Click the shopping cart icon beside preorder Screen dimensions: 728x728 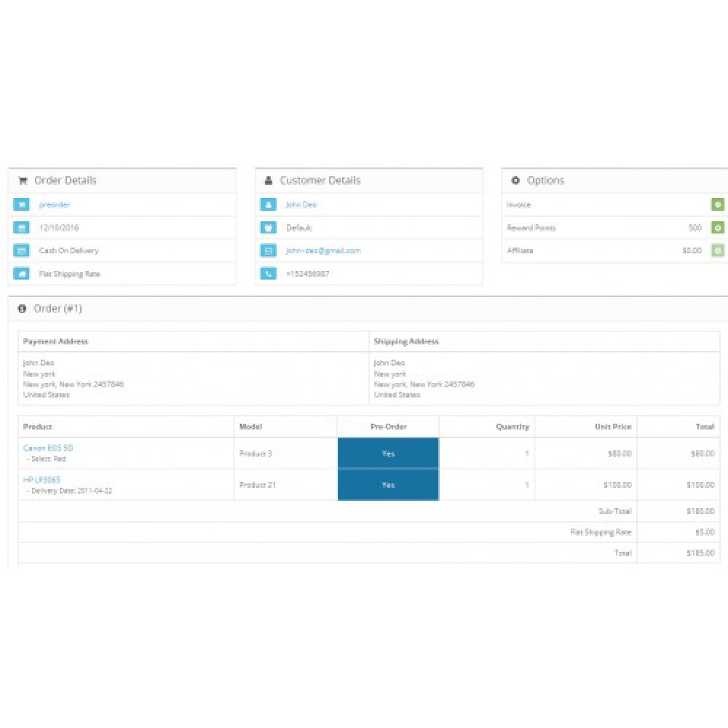(x=21, y=205)
